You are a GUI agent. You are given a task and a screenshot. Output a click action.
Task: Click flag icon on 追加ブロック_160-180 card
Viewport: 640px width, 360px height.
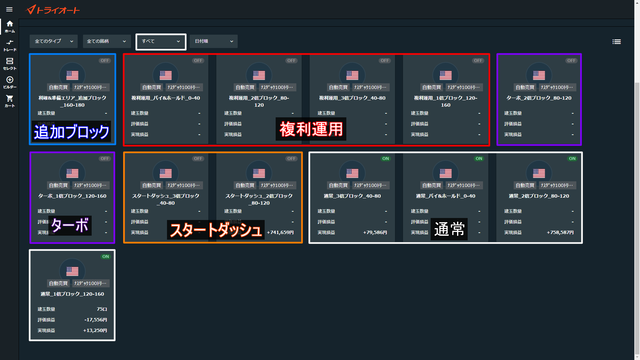pyautogui.click(x=72, y=75)
